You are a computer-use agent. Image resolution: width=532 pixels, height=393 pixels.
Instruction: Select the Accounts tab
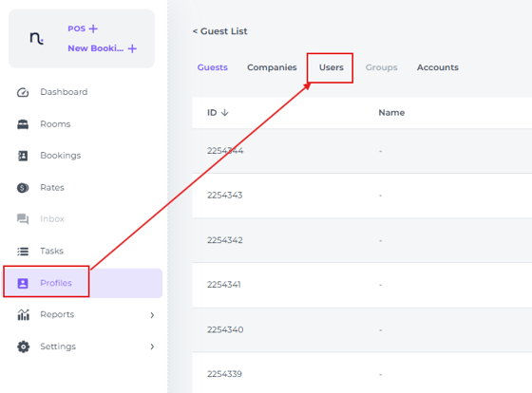tap(438, 67)
